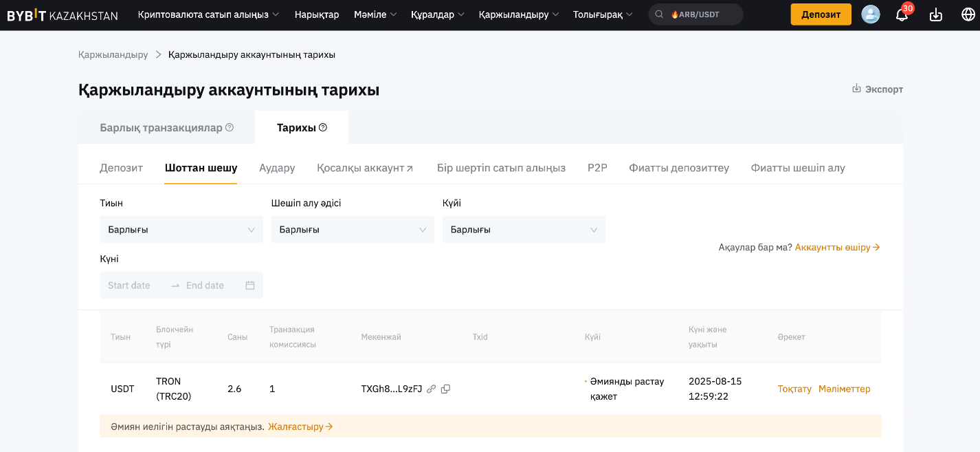This screenshot has height=452, width=980.
Task: Click the ARB/USDT search field
Action: [695, 14]
